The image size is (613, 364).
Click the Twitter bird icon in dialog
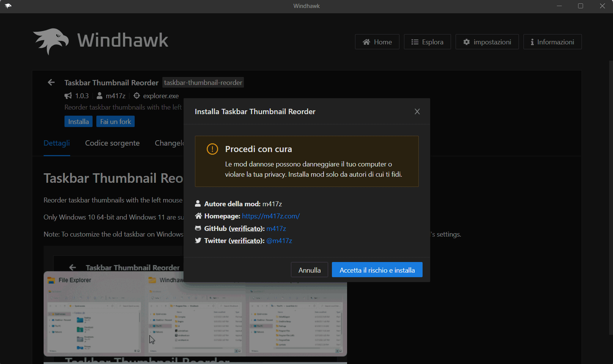click(198, 240)
